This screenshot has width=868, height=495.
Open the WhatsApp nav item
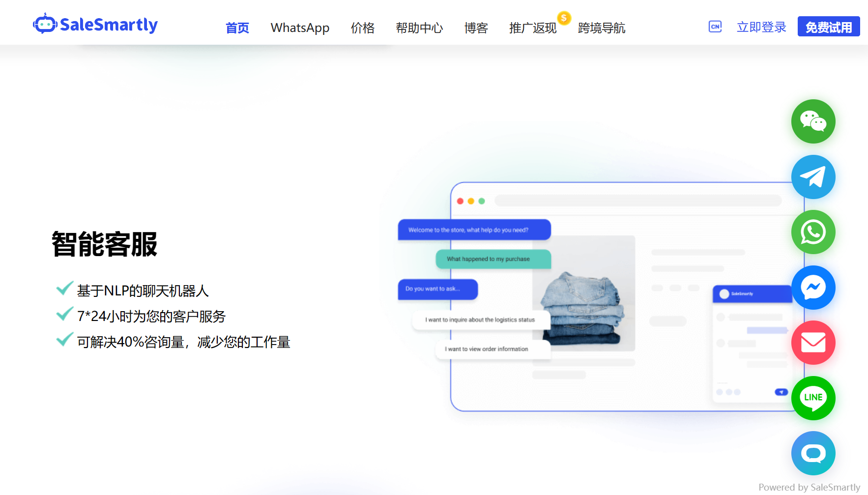pos(300,28)
